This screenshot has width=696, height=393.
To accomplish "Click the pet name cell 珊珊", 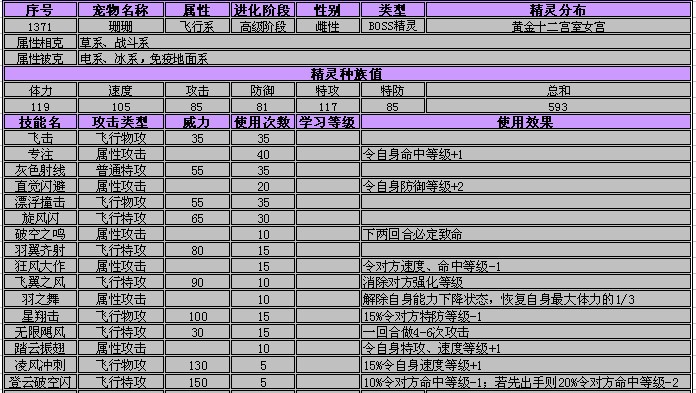I will point(121,26).
